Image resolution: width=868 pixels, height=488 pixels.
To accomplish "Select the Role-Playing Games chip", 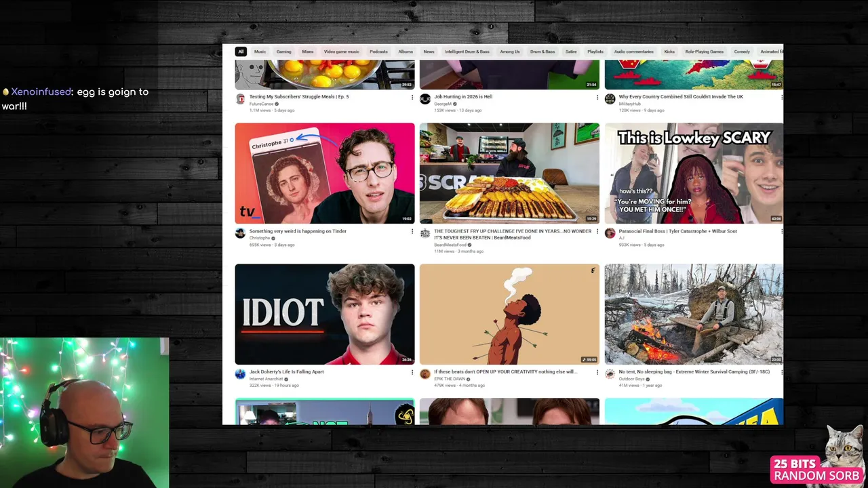I will pyautogui.click(x=705, y=52).
